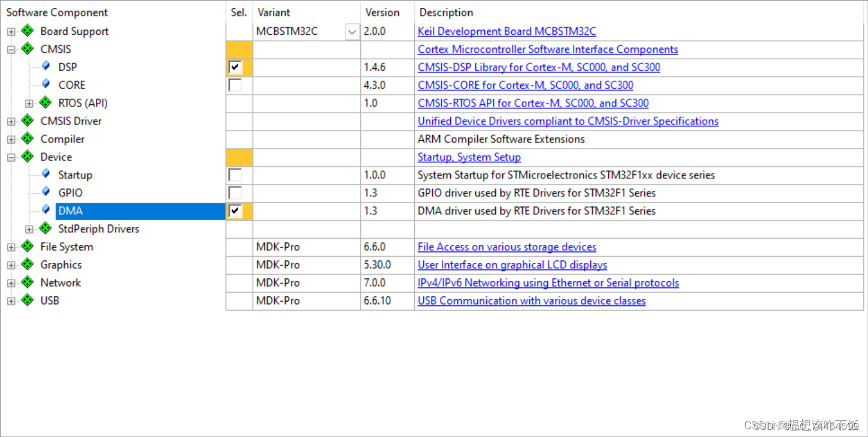The height and width of the screenshot is (437, 868).
Task: Uncheck the DMA component checkbox
Action: point(235,211)
